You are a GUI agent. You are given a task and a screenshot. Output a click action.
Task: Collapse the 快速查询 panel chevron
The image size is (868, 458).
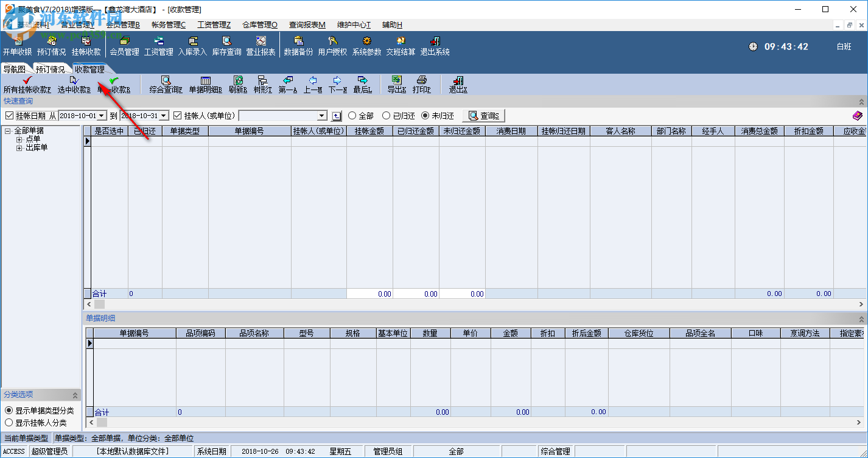point(861,101)
